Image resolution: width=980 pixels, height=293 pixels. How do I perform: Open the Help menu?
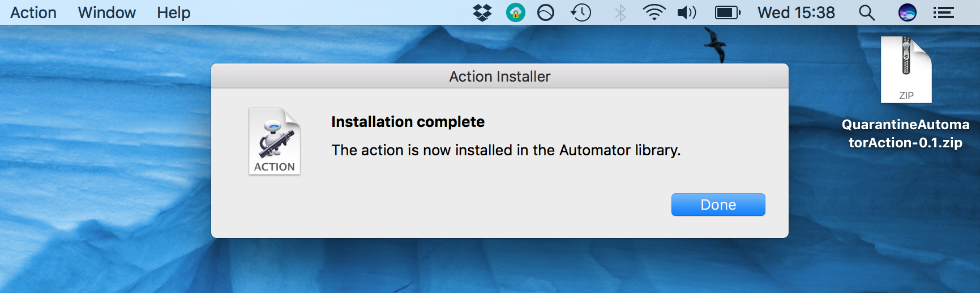[173, 12]
